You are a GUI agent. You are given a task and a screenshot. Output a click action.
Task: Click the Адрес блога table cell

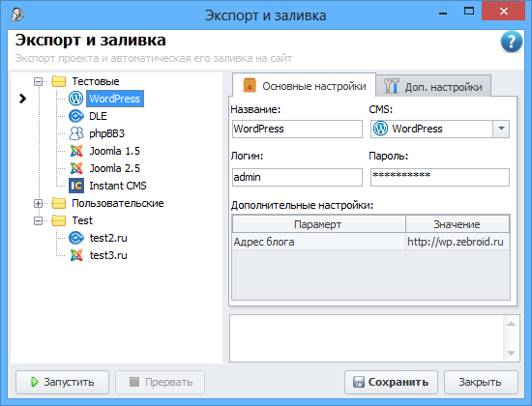point(319,242)
